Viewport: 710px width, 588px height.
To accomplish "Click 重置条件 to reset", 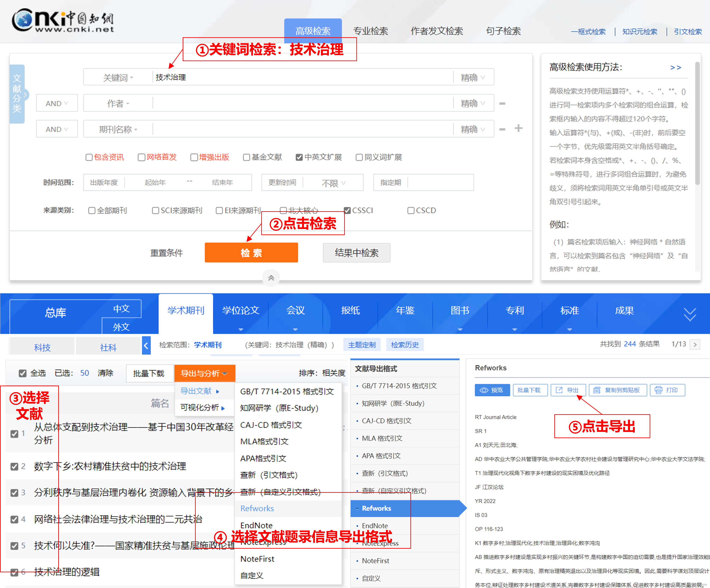I will (166, 253).
